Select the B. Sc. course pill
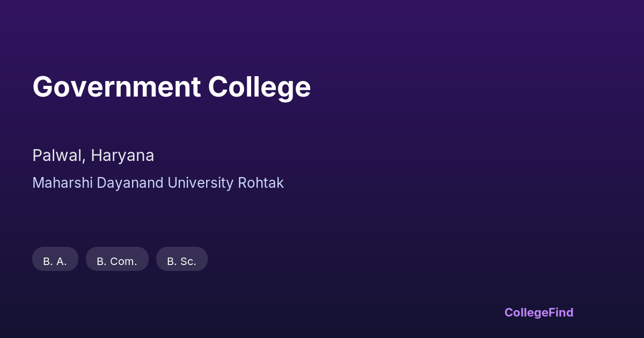The height and width of the screenshot is (338, 644). click(x=181, y=259)
